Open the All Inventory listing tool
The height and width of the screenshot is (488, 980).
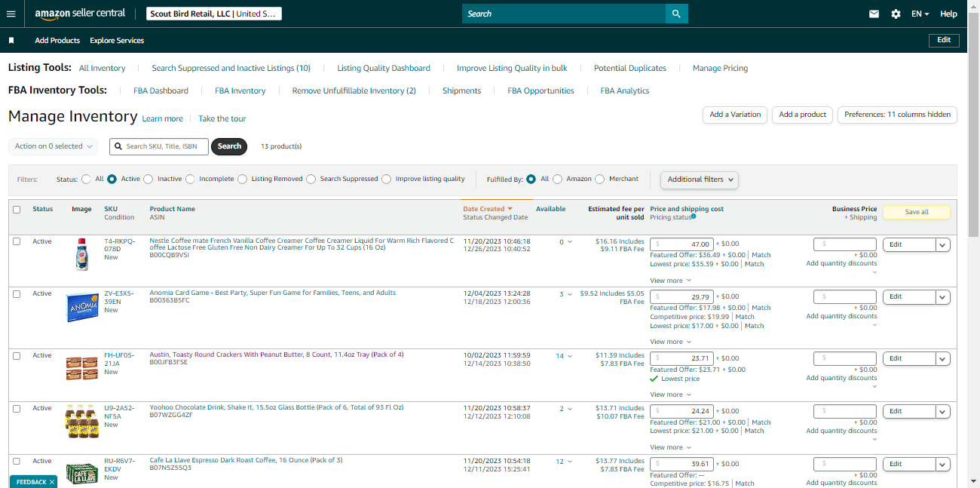click(103, 68)
